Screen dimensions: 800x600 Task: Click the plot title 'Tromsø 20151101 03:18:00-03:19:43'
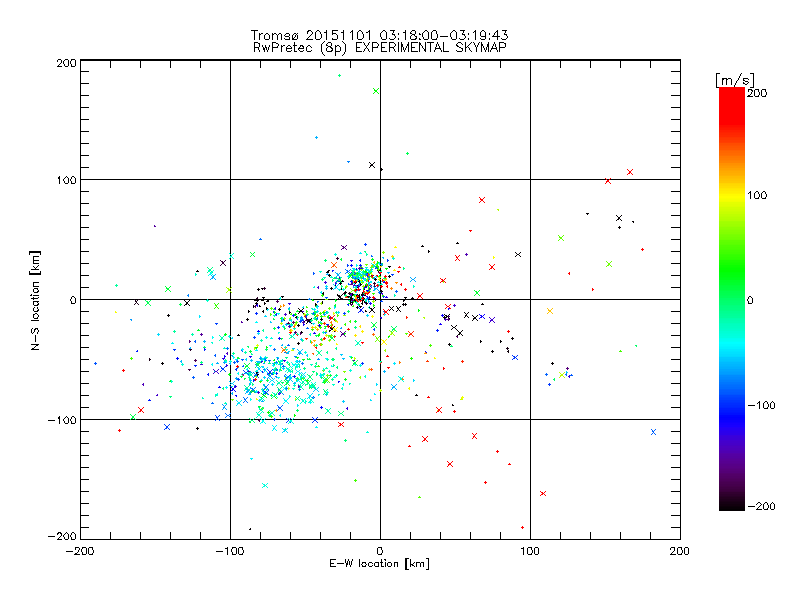pyautogui.click(x=379, y=35)
